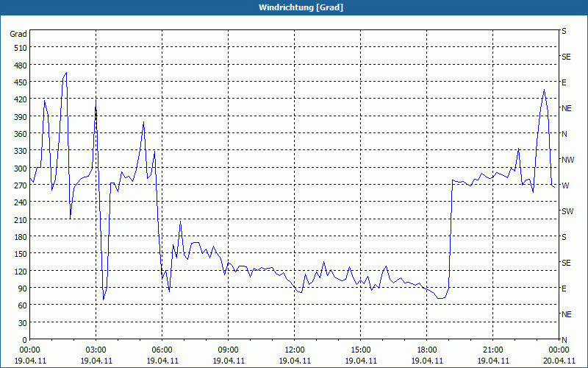The height and width of the screenshot is (368, 588).
Task: Select the 20.04.11 date label
Action: (559, 361)
